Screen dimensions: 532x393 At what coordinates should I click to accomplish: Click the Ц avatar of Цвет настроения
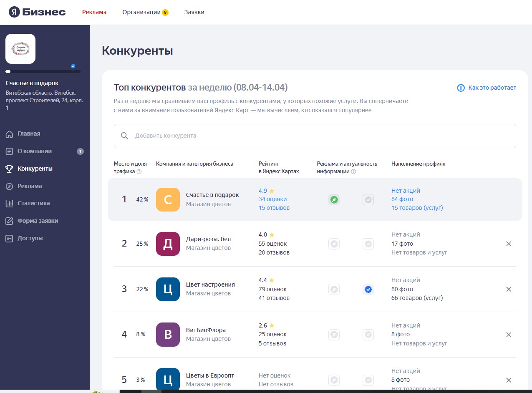coord(168,289)
